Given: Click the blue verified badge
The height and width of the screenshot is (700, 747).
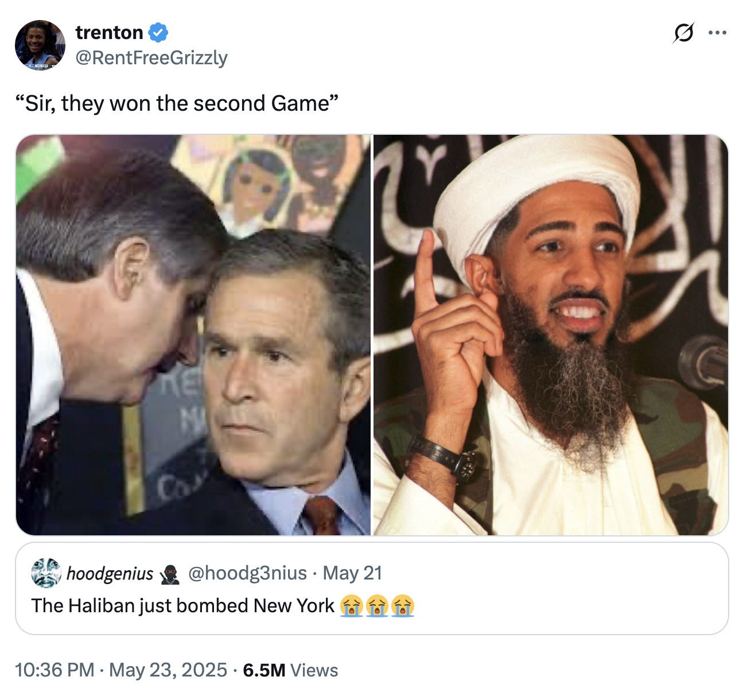Looking at the screenshot, I should pos(158,33).
